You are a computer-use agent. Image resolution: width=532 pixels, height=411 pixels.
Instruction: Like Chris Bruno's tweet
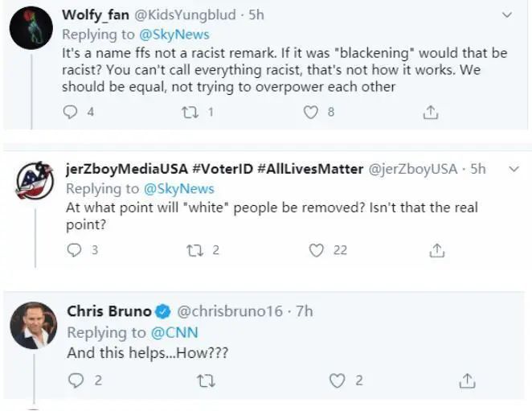338,380
